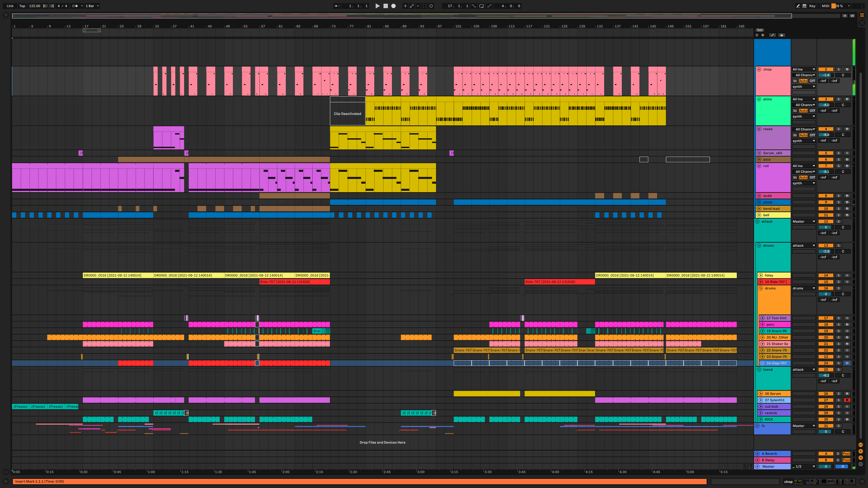Click the Link button
868x488 pixels.
point(10,6)
